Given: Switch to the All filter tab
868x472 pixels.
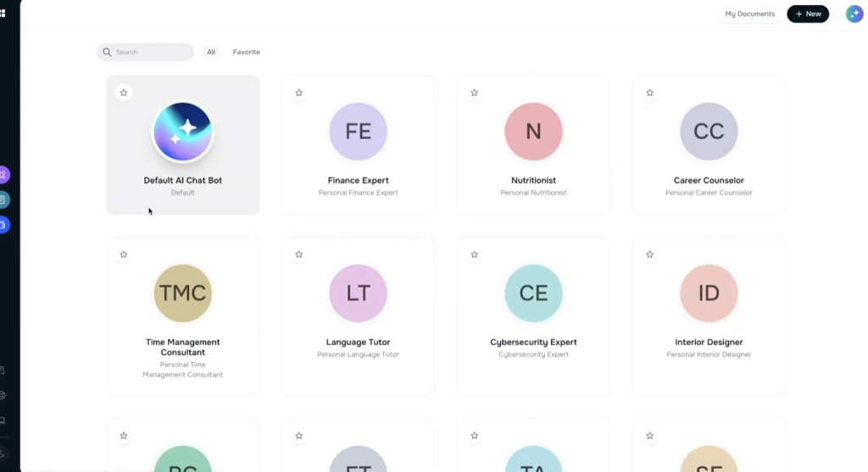Looking at the screenshot, I should (x=211, y=53).
